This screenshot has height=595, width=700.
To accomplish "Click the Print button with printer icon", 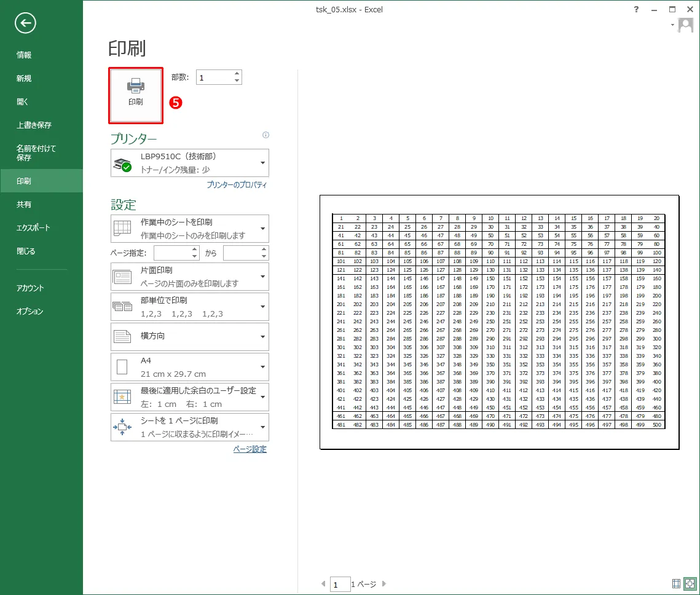I will [136, 95].
